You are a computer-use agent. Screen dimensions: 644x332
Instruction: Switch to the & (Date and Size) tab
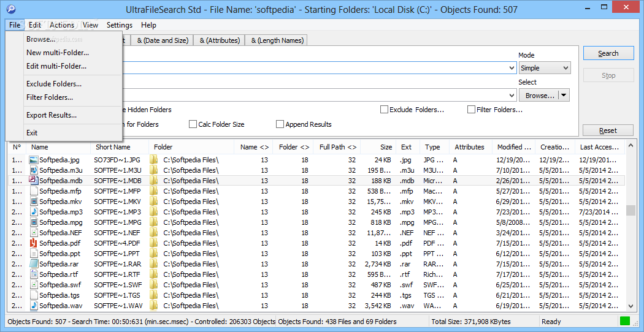(x=163, y=40)
